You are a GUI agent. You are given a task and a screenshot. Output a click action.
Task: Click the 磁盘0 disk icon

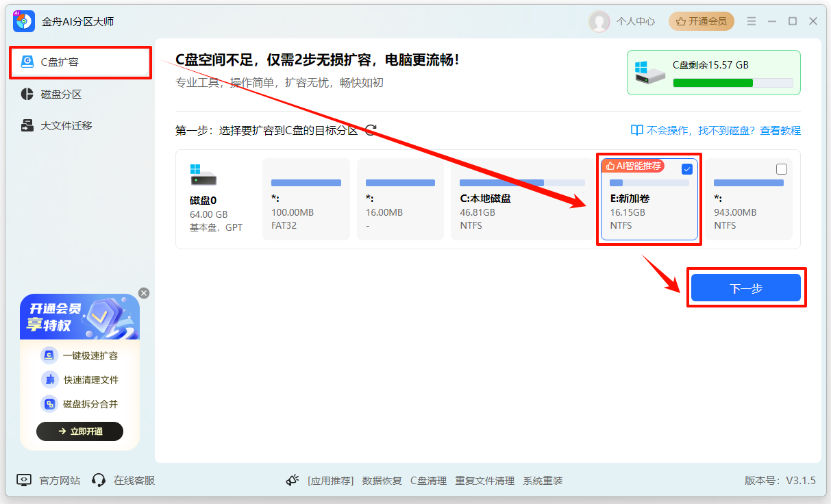pyautogui.click(x=203, y=175)
